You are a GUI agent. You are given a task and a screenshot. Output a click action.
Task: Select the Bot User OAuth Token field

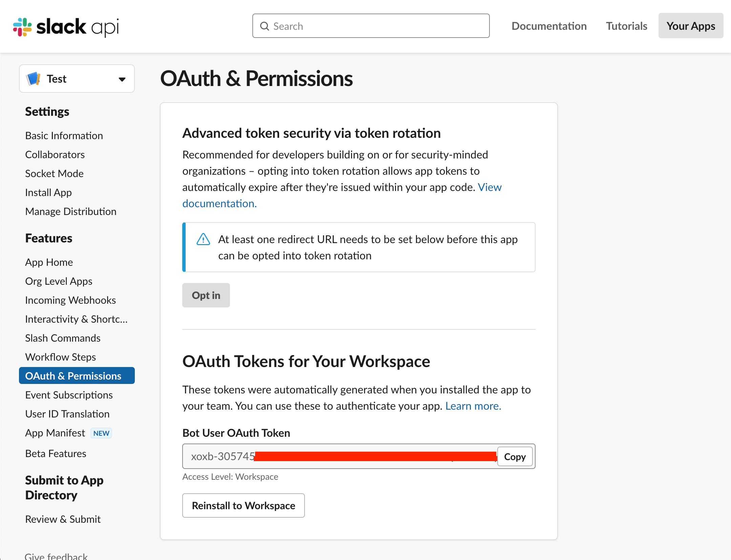(339, 457)
